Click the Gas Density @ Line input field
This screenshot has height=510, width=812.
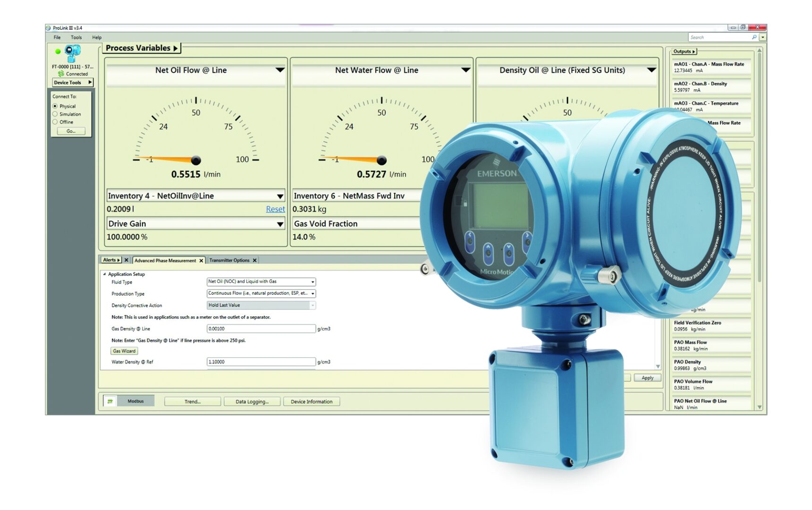point(261,329)
